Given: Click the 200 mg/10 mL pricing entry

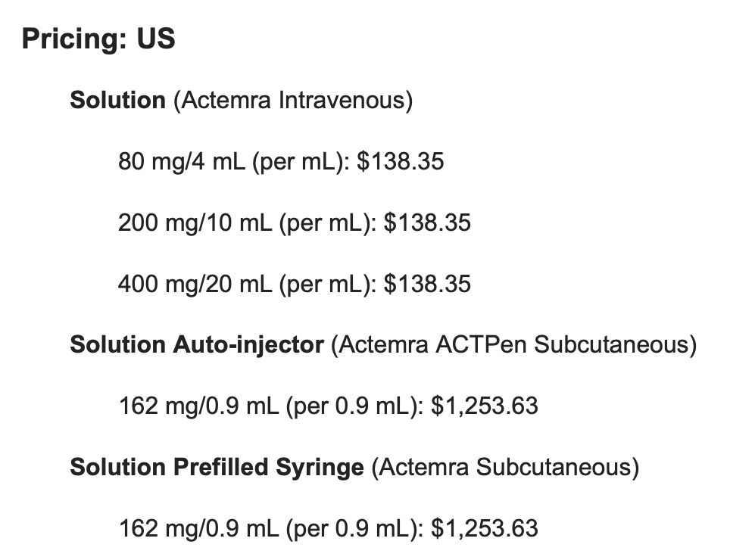Looking at the screenshot, I should pos(295,222).
